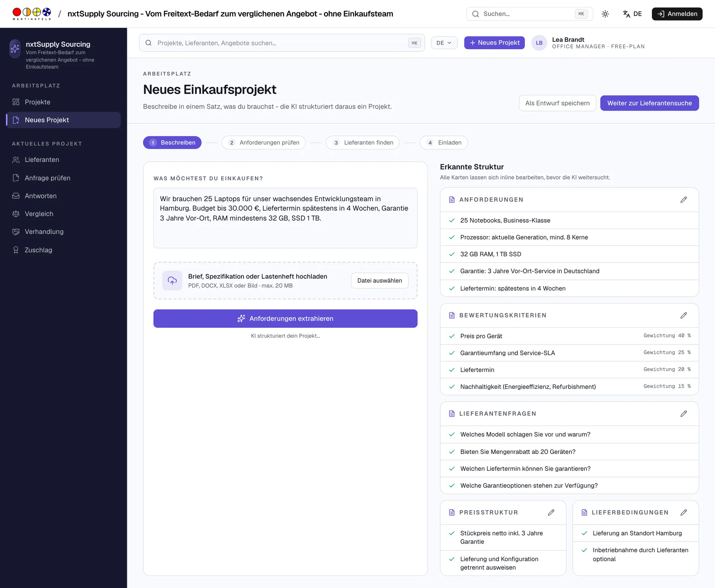Open Vergleich in the sidebar
Screen dimensions: 715x588
(63, 214)
